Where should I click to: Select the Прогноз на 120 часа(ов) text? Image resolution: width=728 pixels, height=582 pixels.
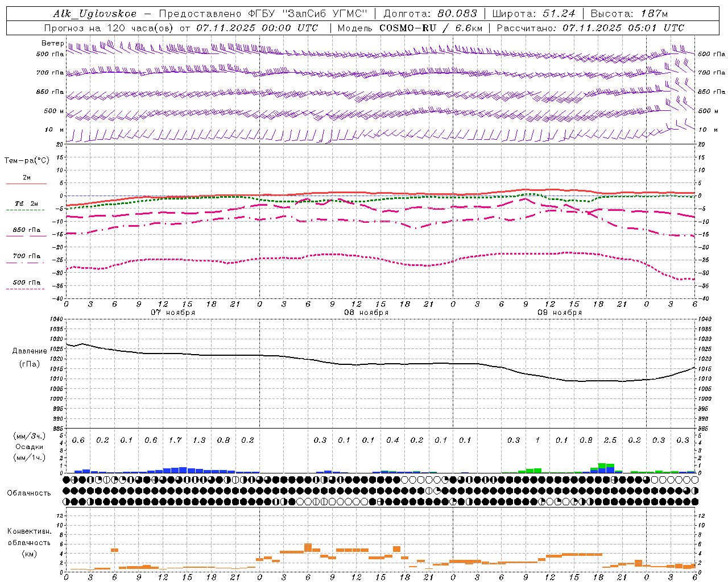point(110,28)
